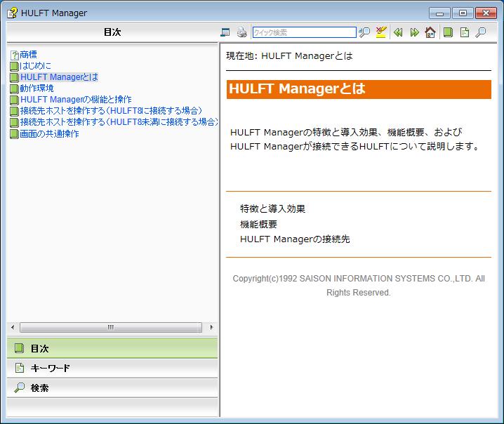The height and width of the screenshot is (424, 504).
Task: Click the right arrow of horizontal scrollbar
Action: point(211,327)
